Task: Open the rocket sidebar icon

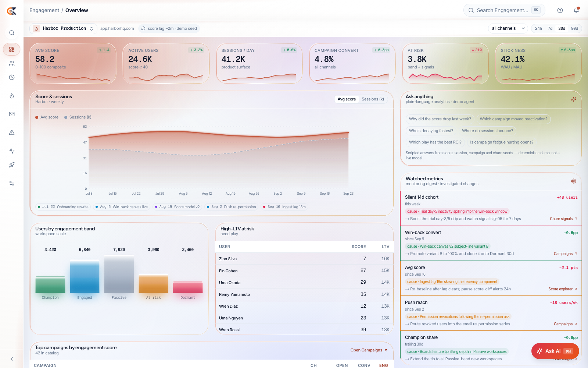Action: 12,165
